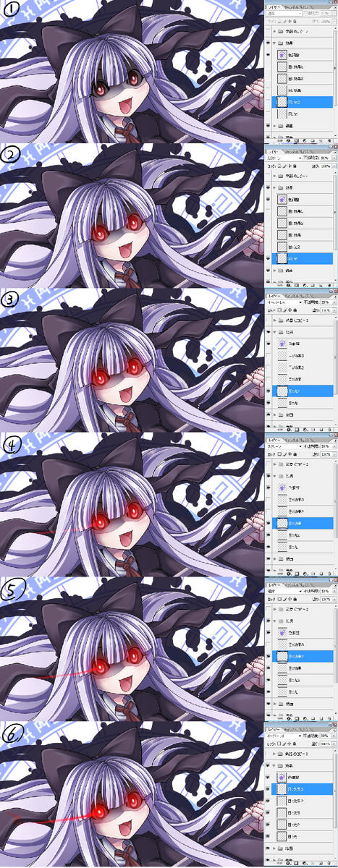This screenshot has height=868, width=338.
Task: Hide 線画 group in step 1 panel
Action: click(x=268, y=126)
